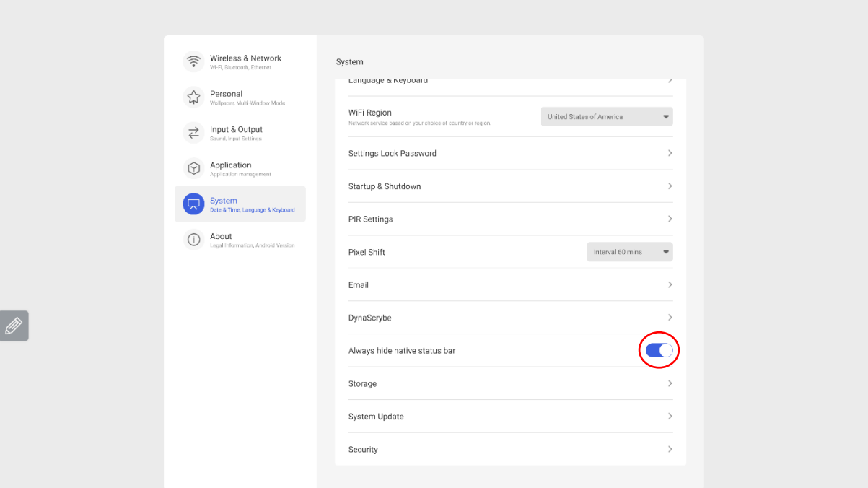Open the Application settings category
Image resolution: width=868 pixels, height=488 pixels.
click(x=240, y=168)
